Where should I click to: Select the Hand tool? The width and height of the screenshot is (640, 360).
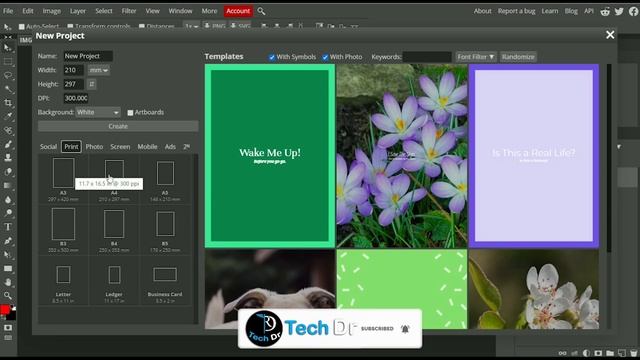8,282
